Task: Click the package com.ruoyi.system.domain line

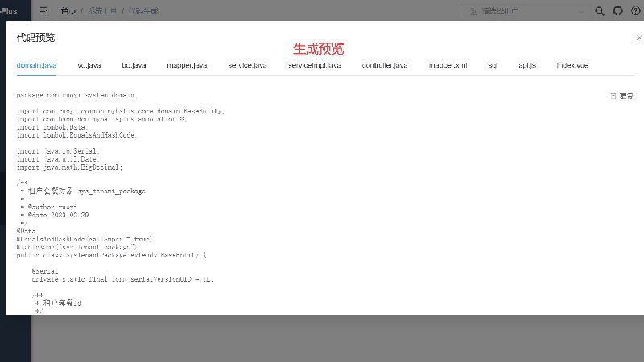Action: (76, 95)
